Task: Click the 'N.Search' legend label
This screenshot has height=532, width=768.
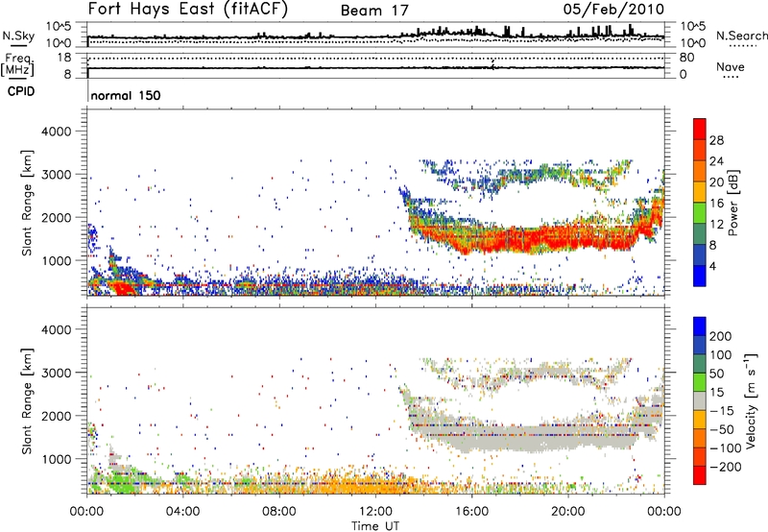Action: 741,36
